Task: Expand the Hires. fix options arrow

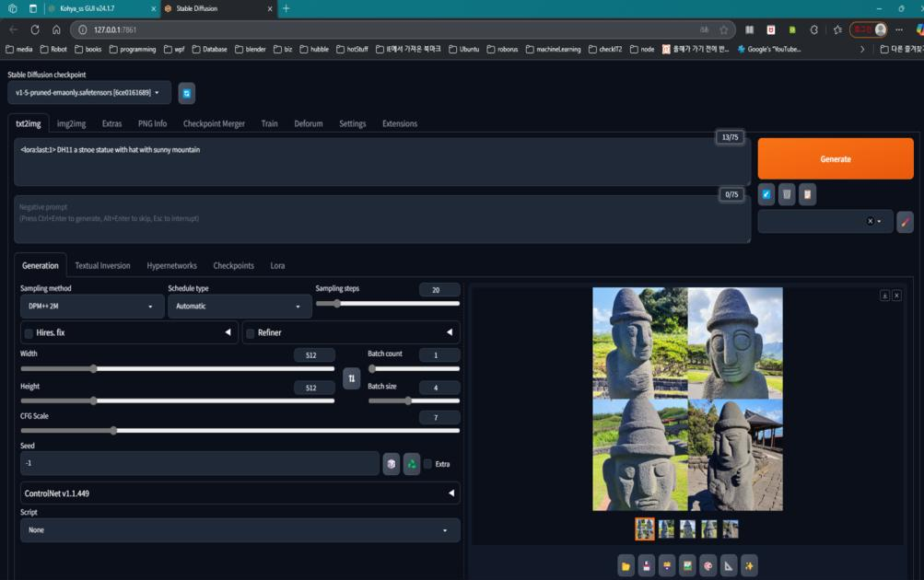Action: click(228, 332)
